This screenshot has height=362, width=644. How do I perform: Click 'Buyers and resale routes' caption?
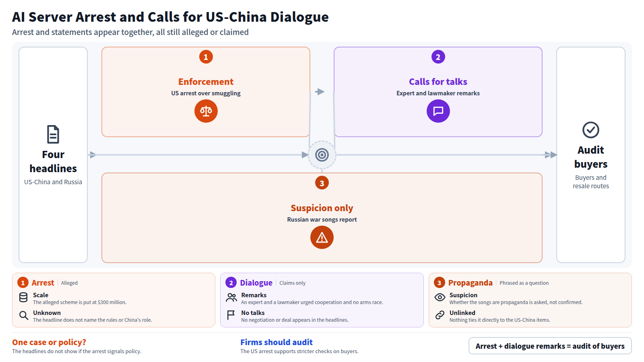pyautogui.click(x=591, y=182)
